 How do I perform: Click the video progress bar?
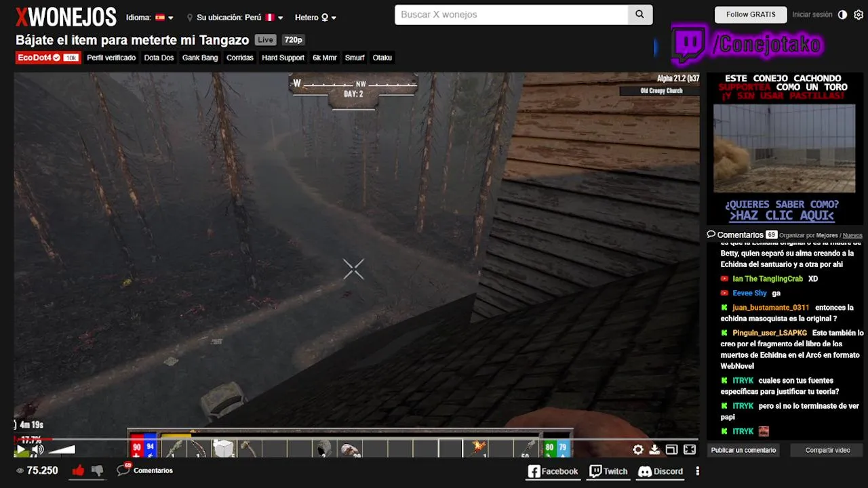pyautogui.click(x=356, y=439)
